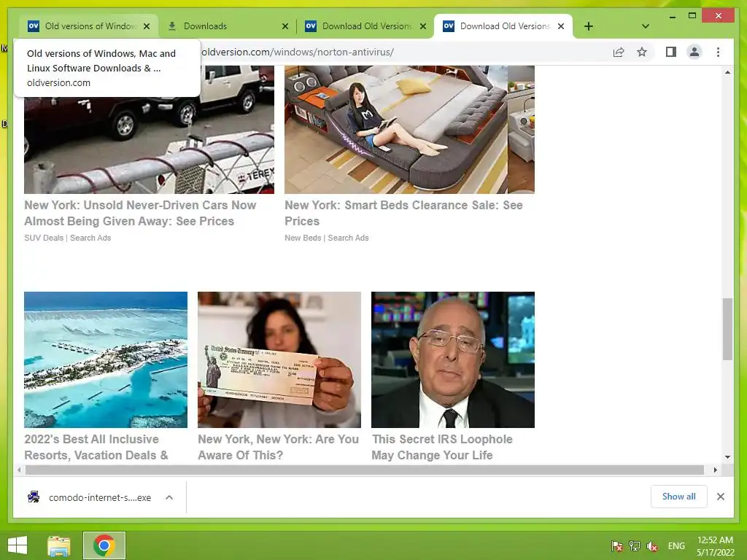The image size is (747, 560).
Task: Click the vertical scrollbar up arrow
Action: (x=727, y=72)
